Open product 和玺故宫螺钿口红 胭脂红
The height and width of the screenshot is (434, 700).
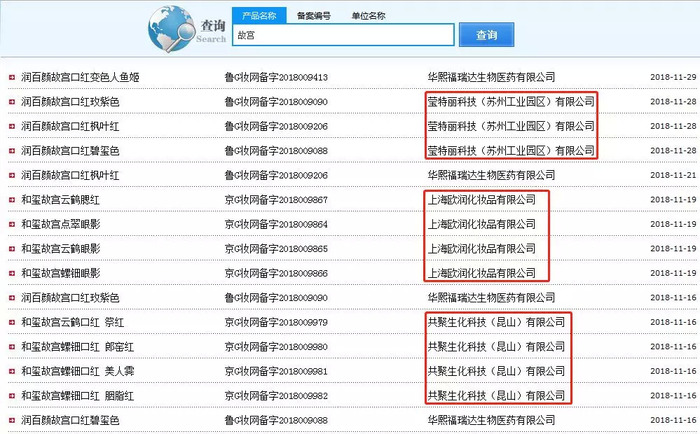pyautogui.click(x=77, y=396)
